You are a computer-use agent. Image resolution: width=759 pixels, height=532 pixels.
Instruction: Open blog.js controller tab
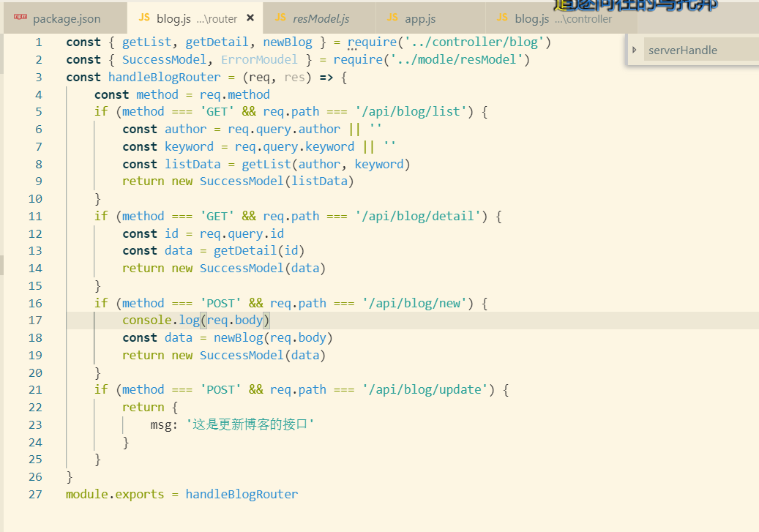click(x=563, y=19)
